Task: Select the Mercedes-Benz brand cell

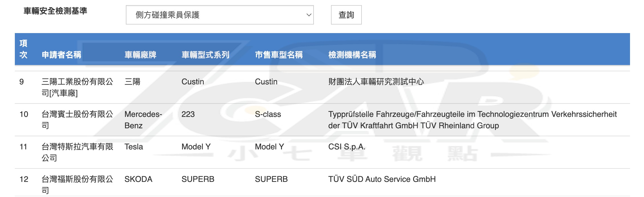Action: tap(143, 120)
